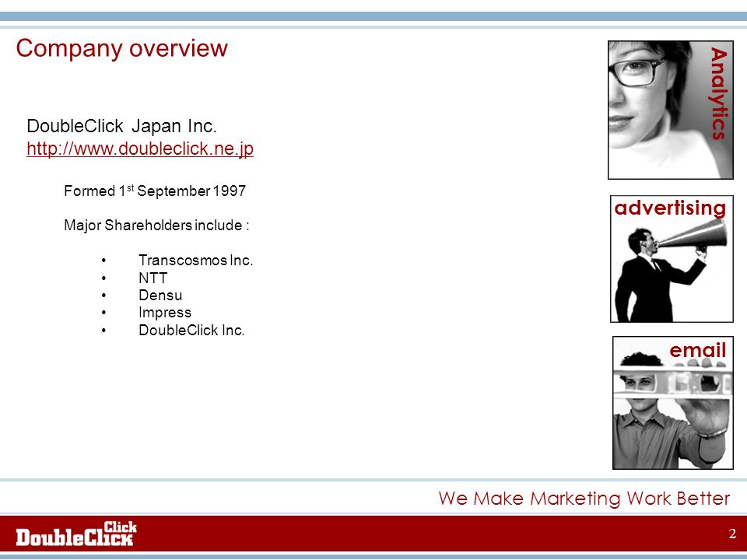Click the Analytics image thumbnail
This screenshot has width=747, height=560.
coord(670,110)
